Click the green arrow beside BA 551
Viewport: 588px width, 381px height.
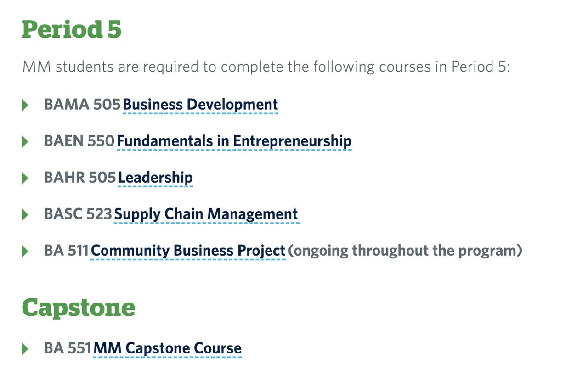[x=25, y=348]
